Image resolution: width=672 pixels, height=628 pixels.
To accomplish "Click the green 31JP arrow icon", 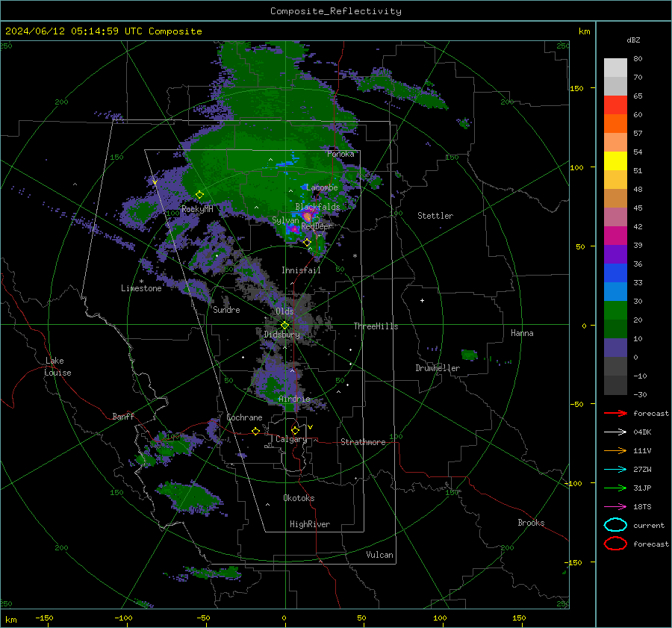I will [615, 488].
